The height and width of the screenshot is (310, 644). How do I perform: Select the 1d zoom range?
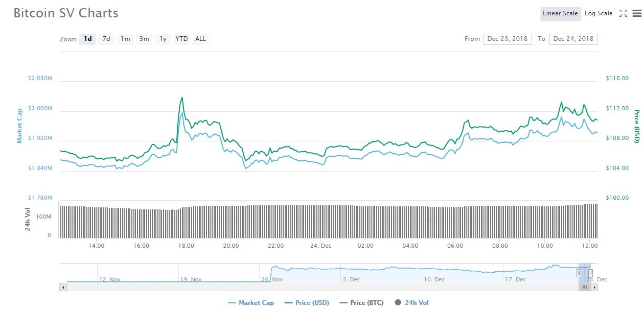pyautogui.click(x=88, y=39)
